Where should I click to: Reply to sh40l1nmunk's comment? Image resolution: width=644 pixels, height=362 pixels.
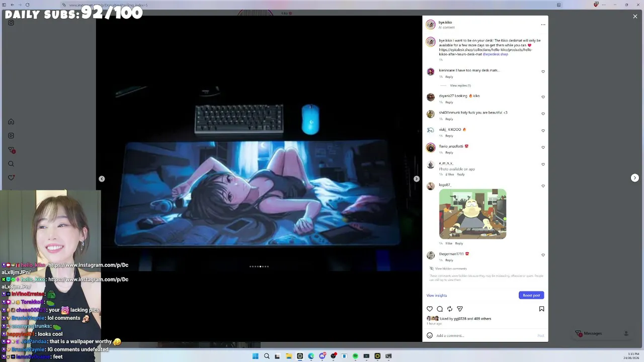pos(449,119)
